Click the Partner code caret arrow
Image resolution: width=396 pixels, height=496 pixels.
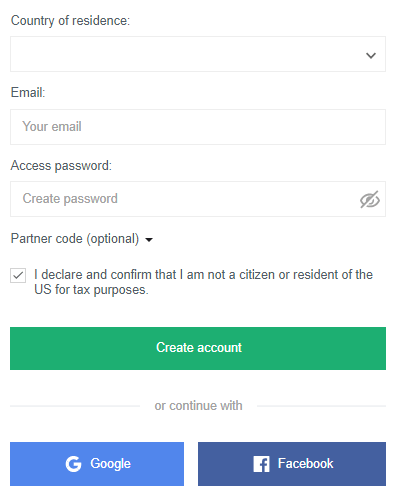tap(149, 240)
